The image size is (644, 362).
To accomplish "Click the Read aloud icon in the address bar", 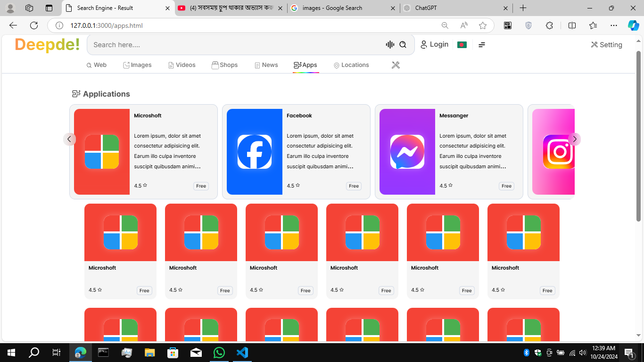I will (464, 25).
